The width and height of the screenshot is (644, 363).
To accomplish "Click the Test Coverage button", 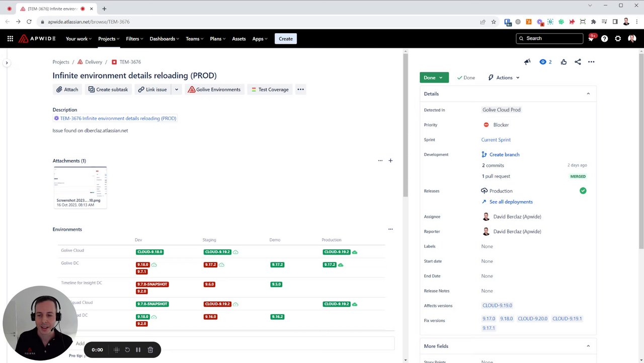I will [270, 89].
